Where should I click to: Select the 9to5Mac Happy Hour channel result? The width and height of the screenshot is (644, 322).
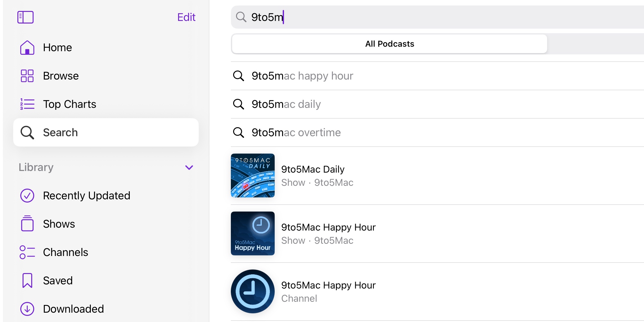(x=328, y=285)
